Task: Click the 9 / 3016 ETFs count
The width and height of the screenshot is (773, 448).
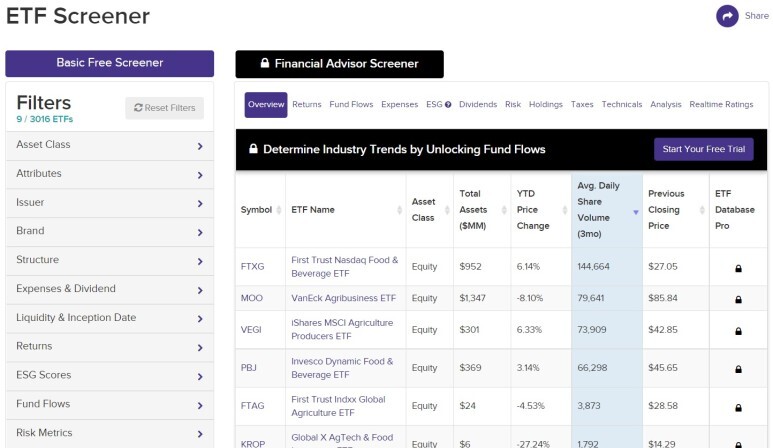Action: click(44, 119)
